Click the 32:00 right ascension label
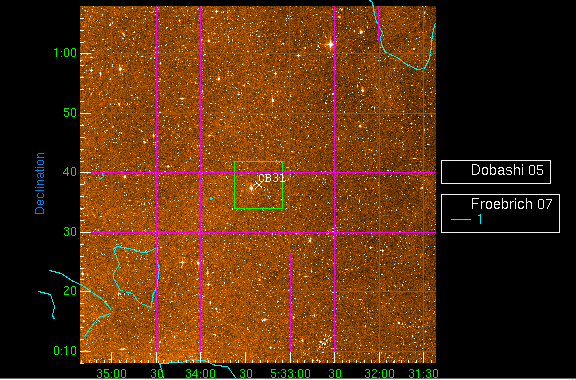 click(x=379, y=374)
